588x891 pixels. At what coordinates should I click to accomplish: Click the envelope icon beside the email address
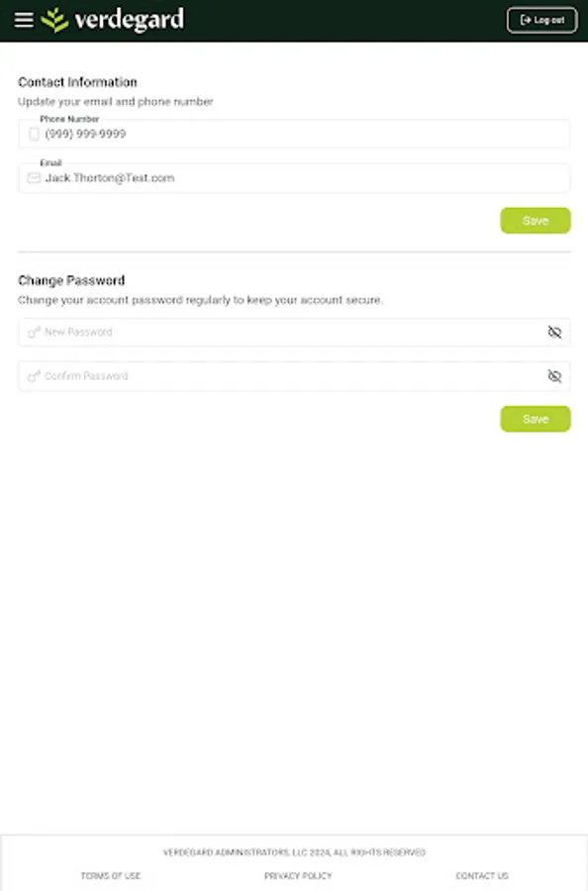click(x=33, y=177)
